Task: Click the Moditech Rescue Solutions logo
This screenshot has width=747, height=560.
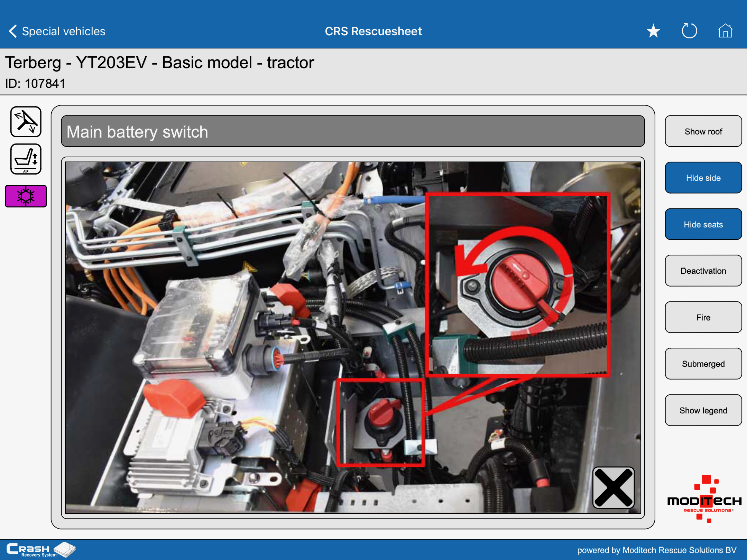Action: (x=704, y=499)
